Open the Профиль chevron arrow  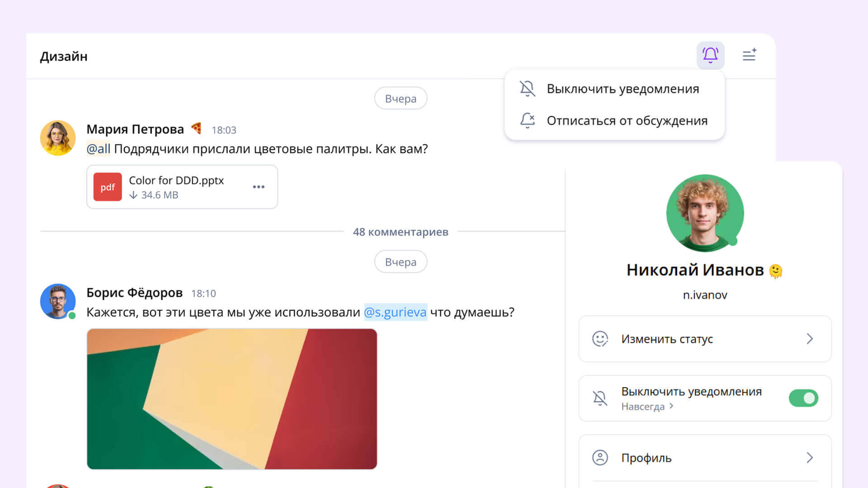pos(810,458)
